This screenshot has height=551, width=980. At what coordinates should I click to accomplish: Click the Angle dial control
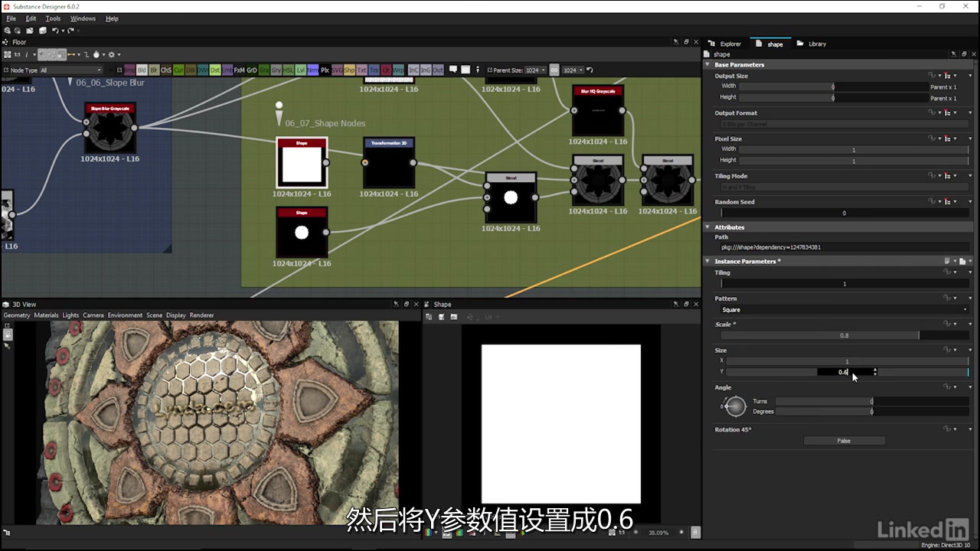click(735, 406)
